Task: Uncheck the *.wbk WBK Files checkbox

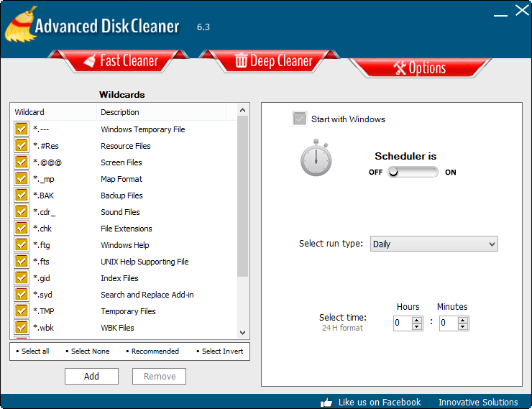Action: pos(22,327)
